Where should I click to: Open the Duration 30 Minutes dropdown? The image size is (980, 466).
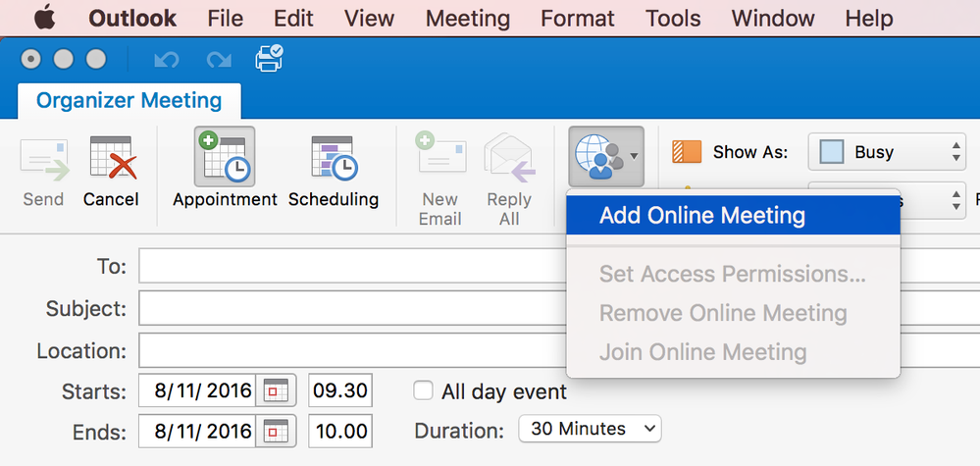(x=590, y=429)
